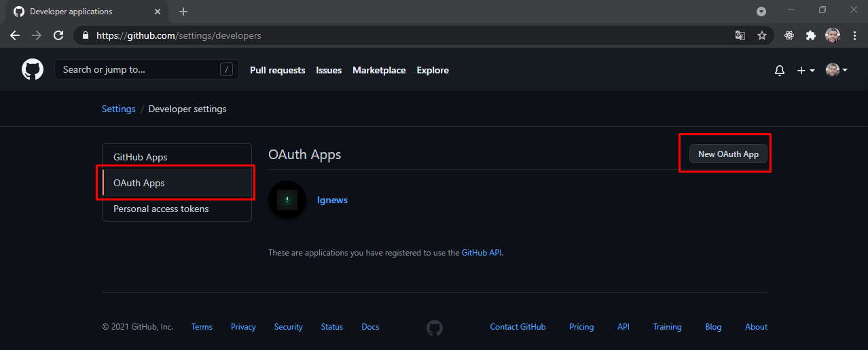Open the Privacy footer link
The image size is (868, 350).
(243, 327)
